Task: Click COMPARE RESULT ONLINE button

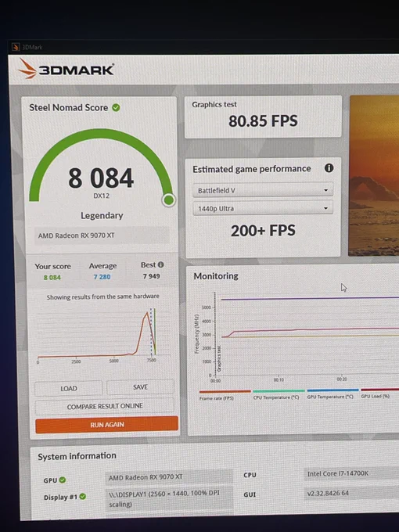Action: coord(105,406)
